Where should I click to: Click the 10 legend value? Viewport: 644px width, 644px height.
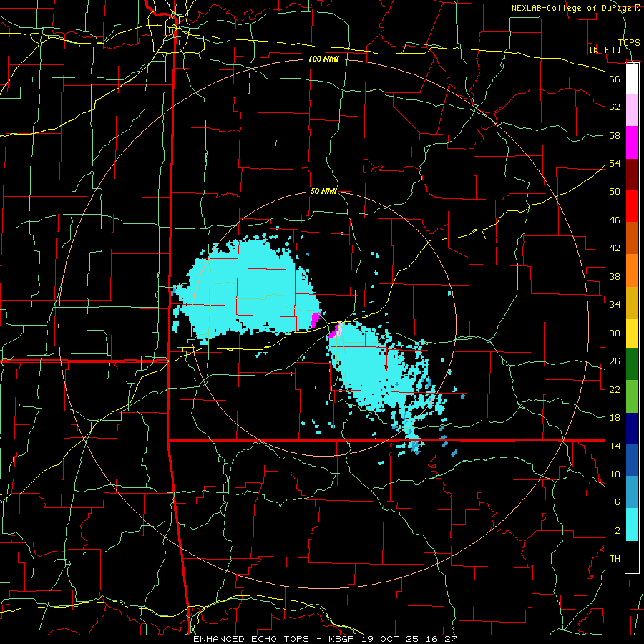click(x=615, y=474)
